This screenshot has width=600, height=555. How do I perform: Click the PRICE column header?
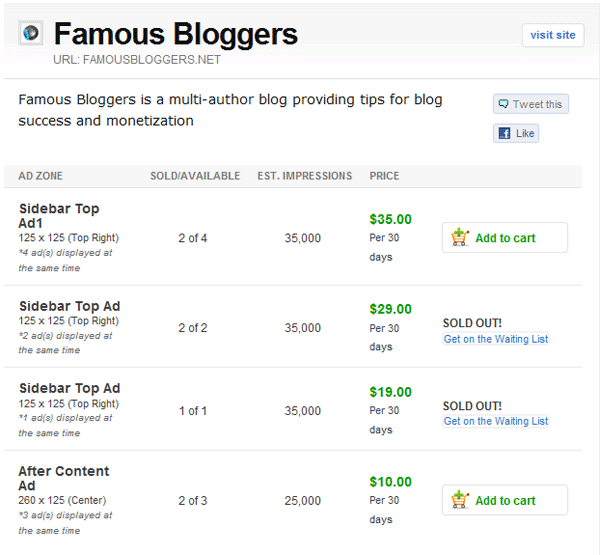pyautogui.click(x=384, y=176)
